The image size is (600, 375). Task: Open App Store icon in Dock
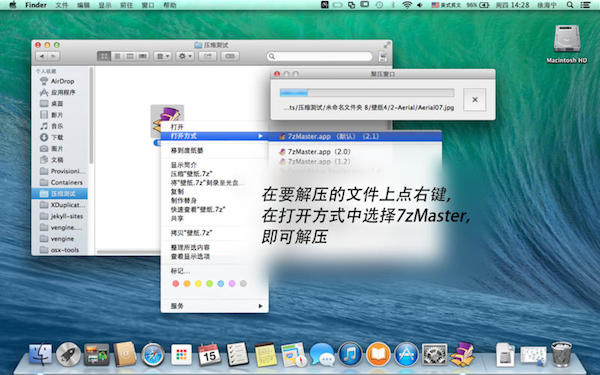(x=406, y=355)
